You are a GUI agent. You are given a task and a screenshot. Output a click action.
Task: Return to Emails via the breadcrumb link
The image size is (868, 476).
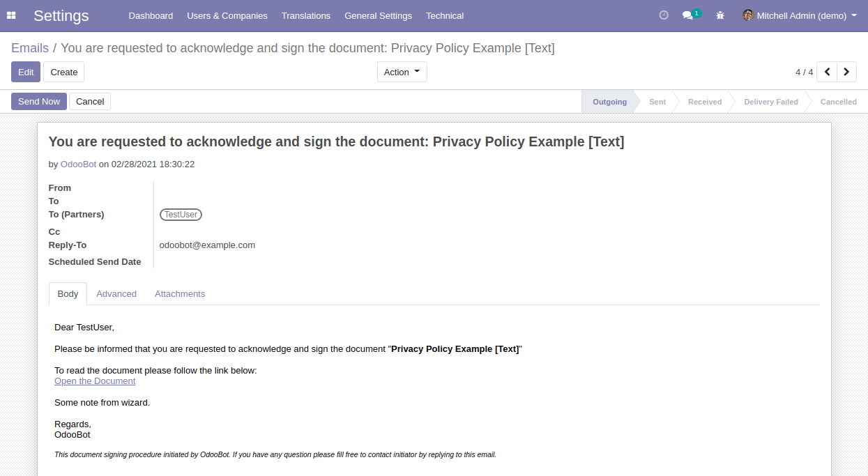(x=30, y=47)
